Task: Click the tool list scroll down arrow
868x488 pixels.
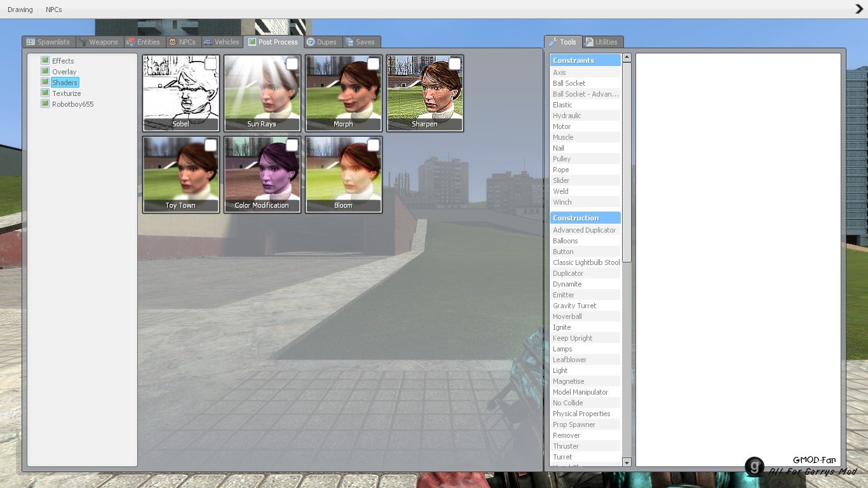Action: (x=627, y=463)
